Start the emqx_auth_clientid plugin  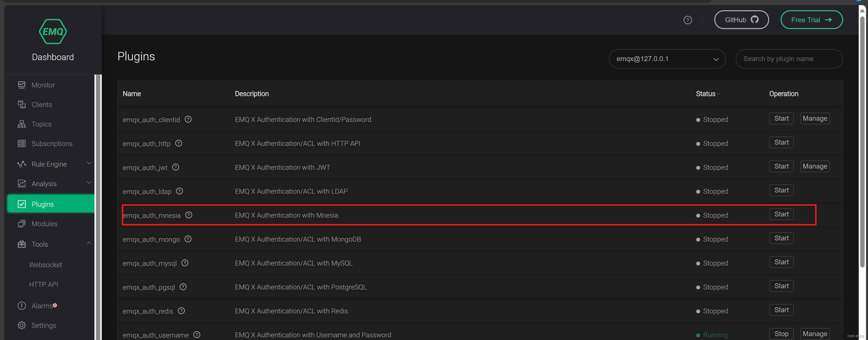point(781,118)
